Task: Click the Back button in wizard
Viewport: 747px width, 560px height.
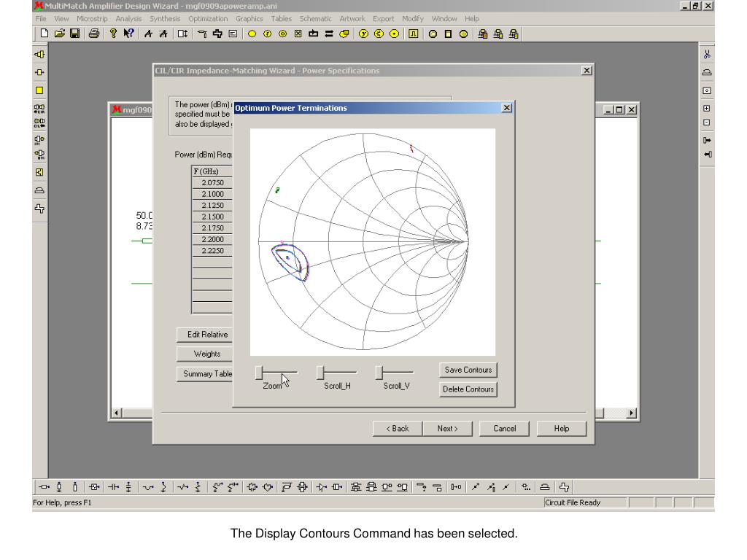Action: coord(398,429)
